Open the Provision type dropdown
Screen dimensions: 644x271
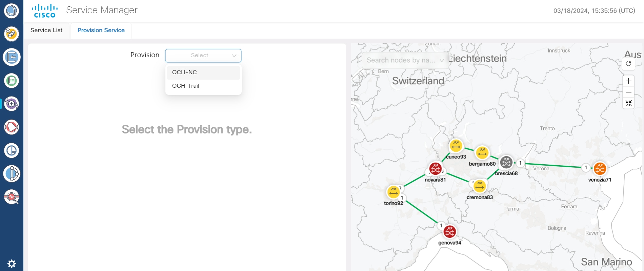pos(203,56)
